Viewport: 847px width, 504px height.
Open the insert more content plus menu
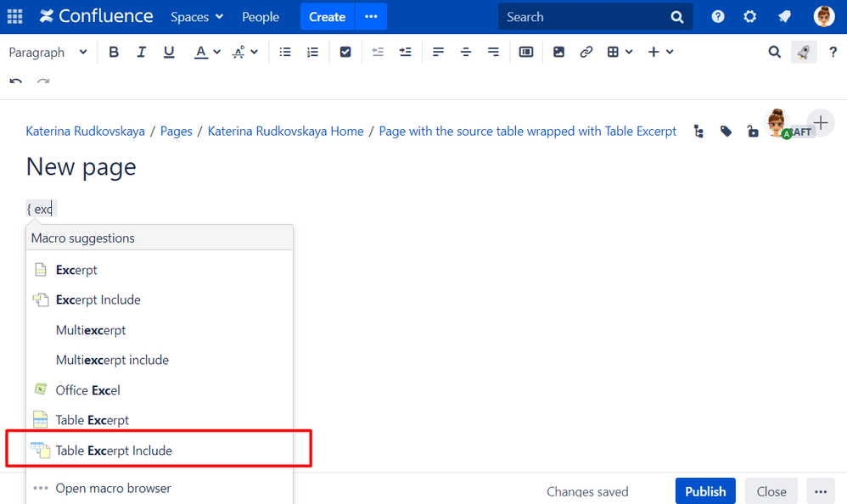tap(660, 52)
